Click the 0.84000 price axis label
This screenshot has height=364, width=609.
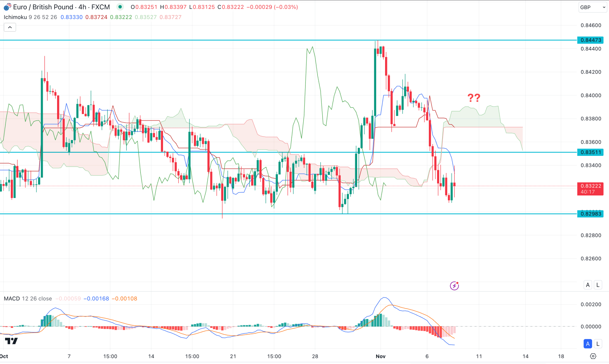(591, 95)
